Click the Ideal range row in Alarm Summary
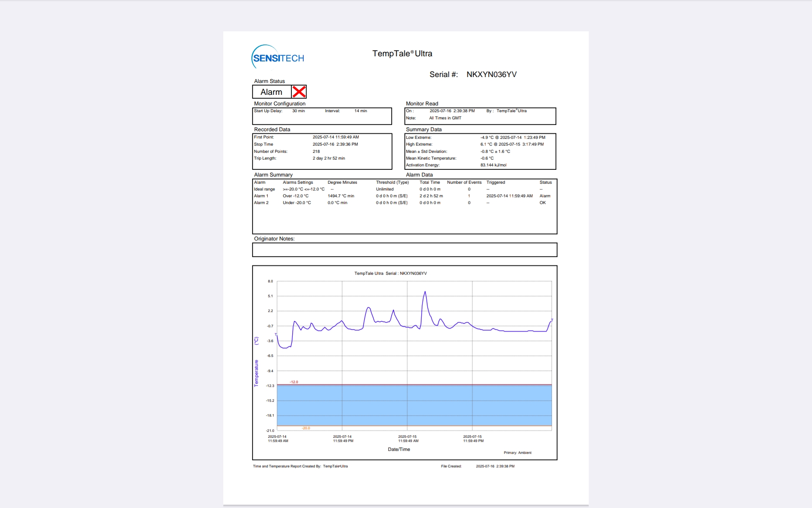This screenshot has width=812, height=508. tap(264, 189)
